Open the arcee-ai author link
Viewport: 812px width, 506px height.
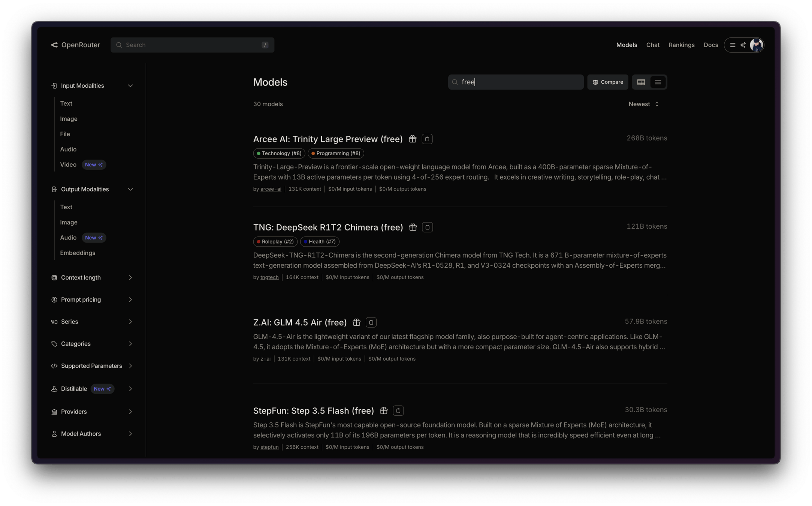[x=271, y=189]
